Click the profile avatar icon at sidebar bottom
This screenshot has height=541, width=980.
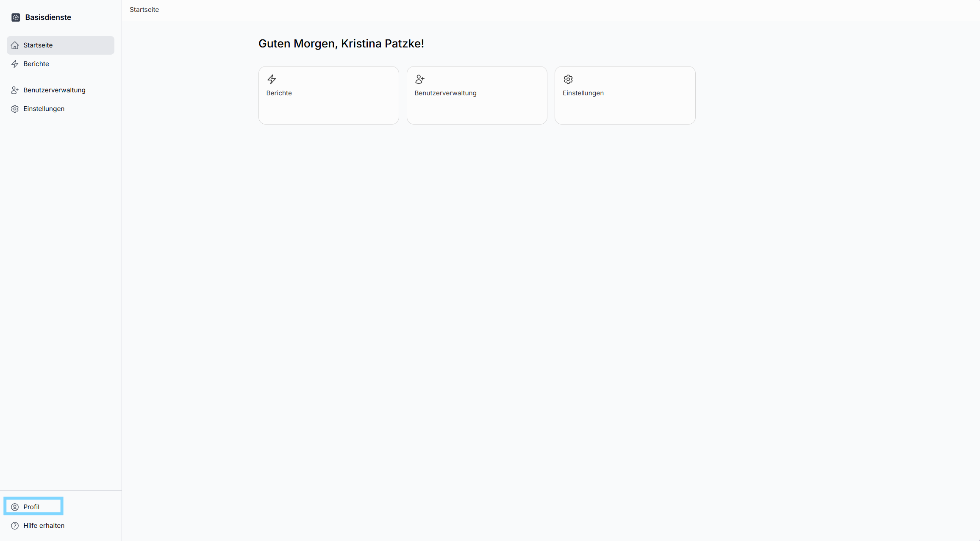(15, 507)
